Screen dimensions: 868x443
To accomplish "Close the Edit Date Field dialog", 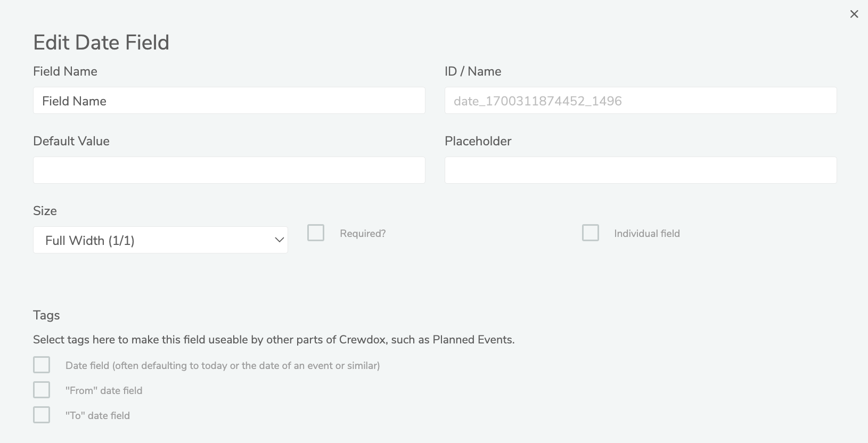I will pyautogui.click(x=854, y=14).
